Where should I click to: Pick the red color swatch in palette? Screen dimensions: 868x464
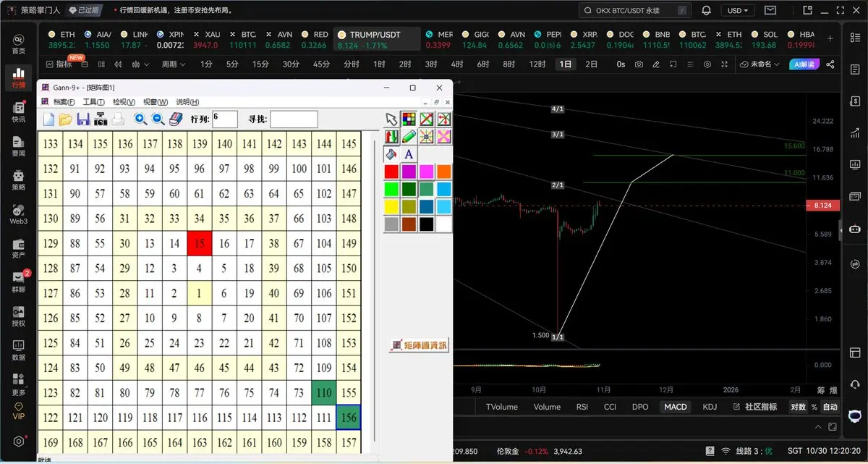coord(391,172)
